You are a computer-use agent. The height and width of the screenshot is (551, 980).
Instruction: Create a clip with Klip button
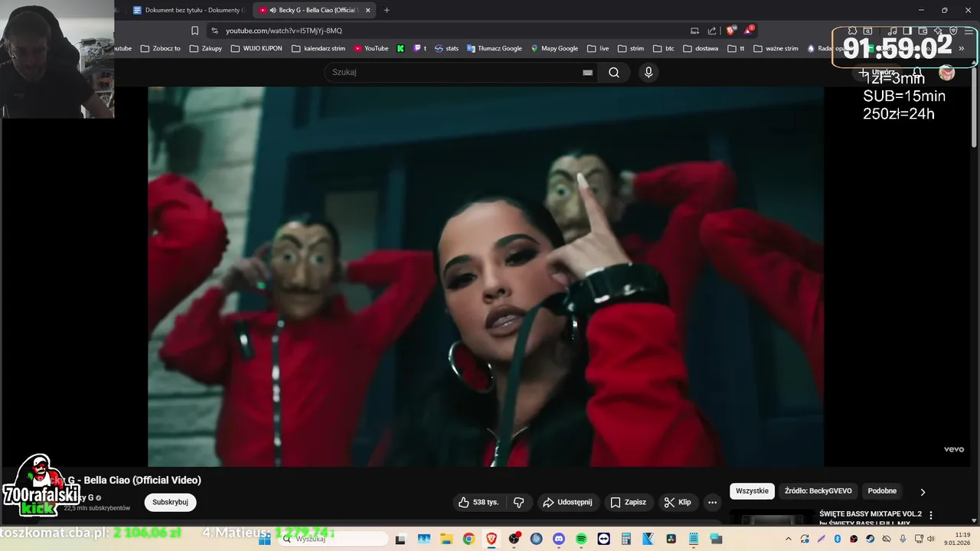(678, 502)
